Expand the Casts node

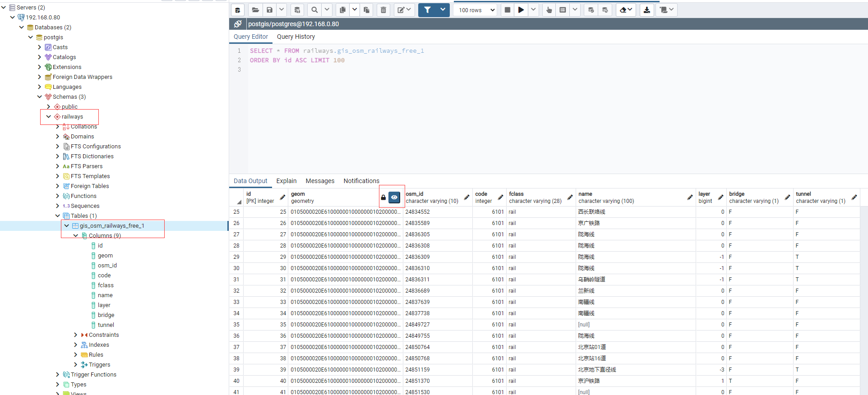pos(40,47)
